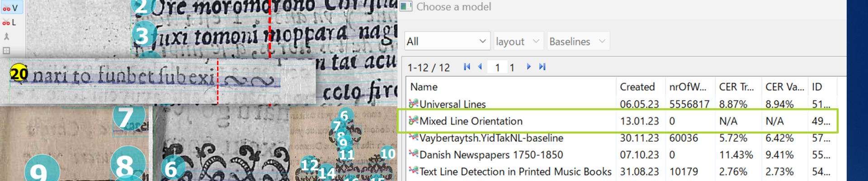Click the Choose a model window icon
868x181 pixels.
coord(406,6)
